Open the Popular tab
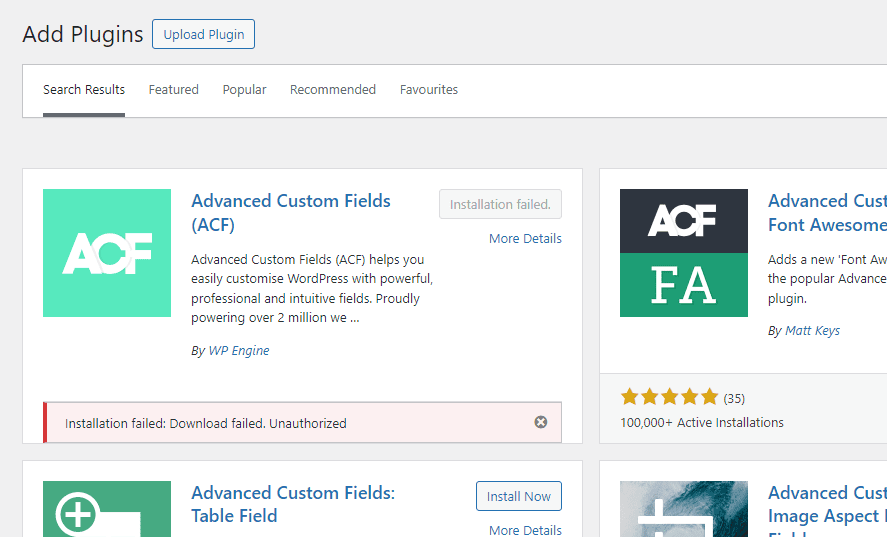The height and width of the screenshot is (537, 887). (244, 89)
